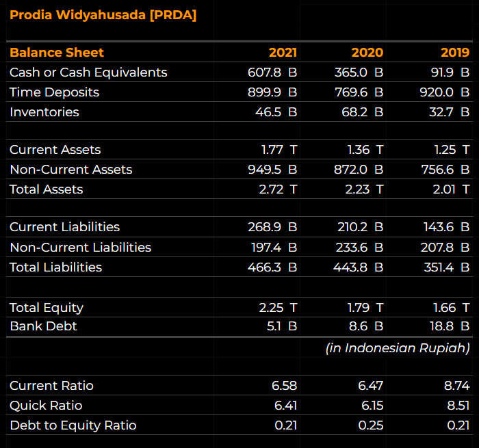Select the Current Ratio row label

click(51, 386)
